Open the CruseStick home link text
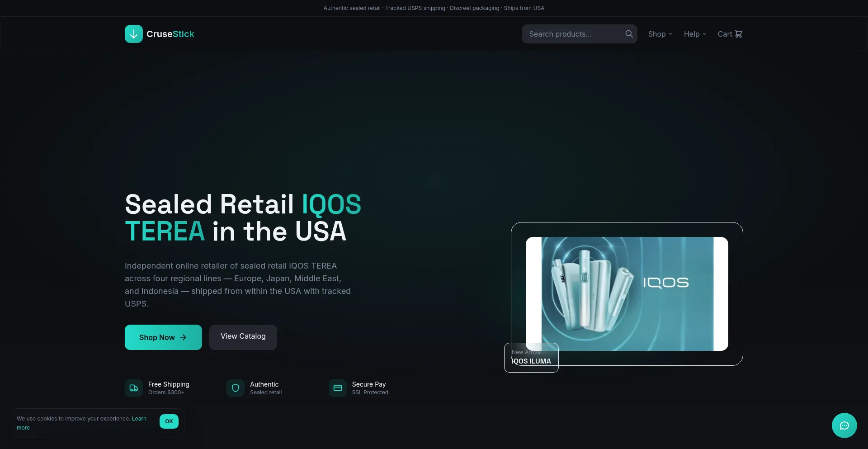868x449 pixels. click(170, 34)
